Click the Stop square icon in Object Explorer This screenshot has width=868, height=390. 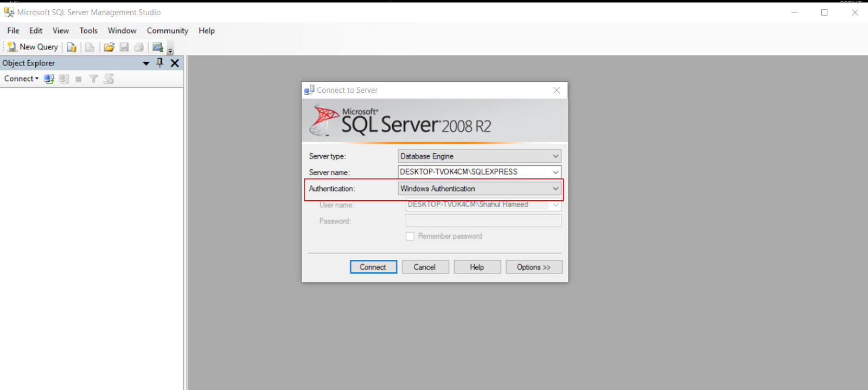point(79,79)
